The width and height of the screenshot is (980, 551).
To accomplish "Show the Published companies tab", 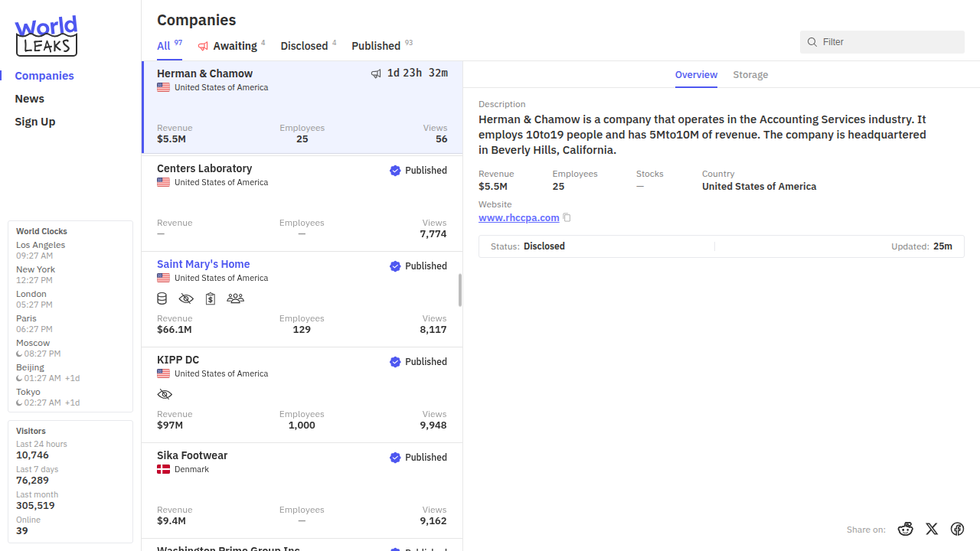I will point(376,46).
